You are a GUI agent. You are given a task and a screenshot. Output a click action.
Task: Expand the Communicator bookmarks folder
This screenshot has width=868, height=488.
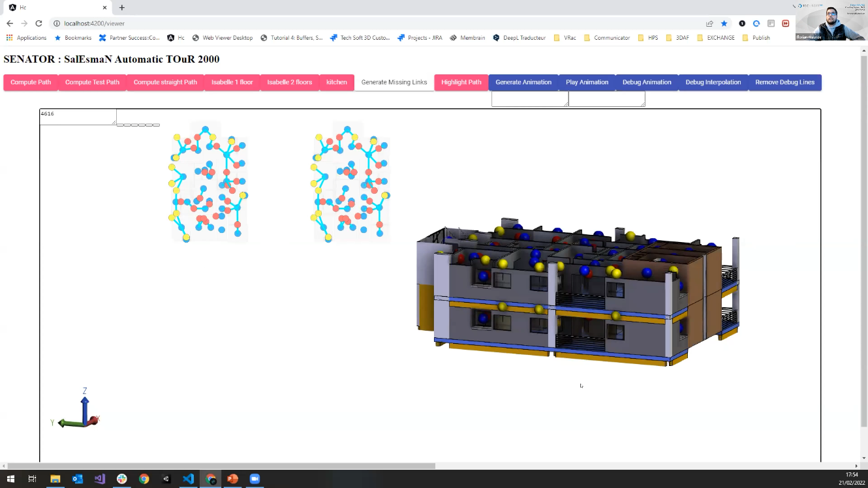(607, 38)
